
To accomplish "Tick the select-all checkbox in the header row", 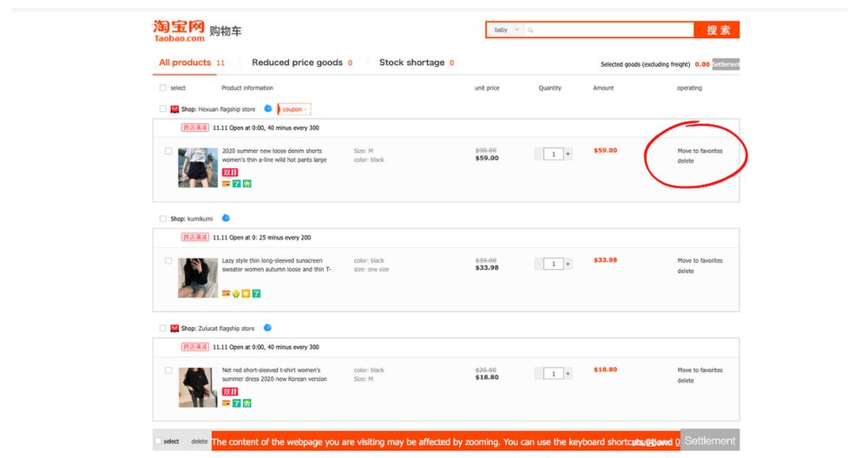I will tap(163, 88).
